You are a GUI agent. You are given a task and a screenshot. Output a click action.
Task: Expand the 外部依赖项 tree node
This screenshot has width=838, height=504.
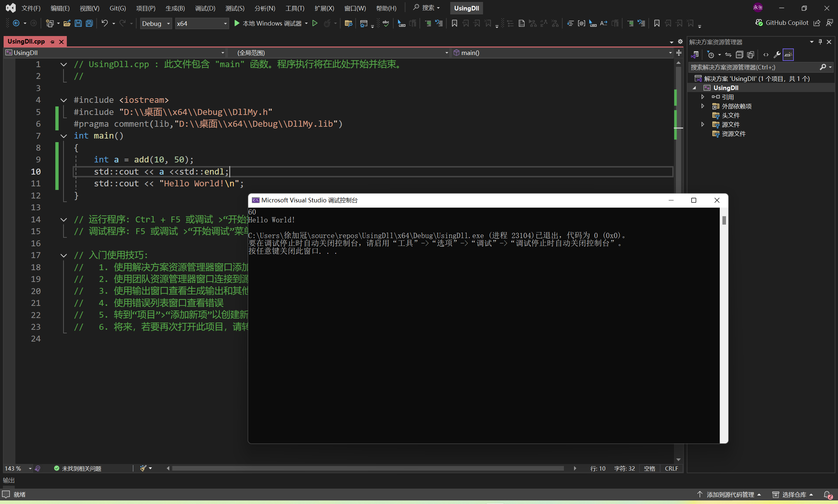point(702,106)
